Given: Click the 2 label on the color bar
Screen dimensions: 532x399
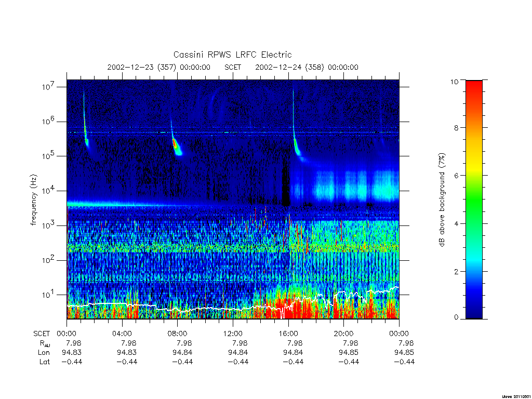Looking at the screenshot, I should coord(456,271).
